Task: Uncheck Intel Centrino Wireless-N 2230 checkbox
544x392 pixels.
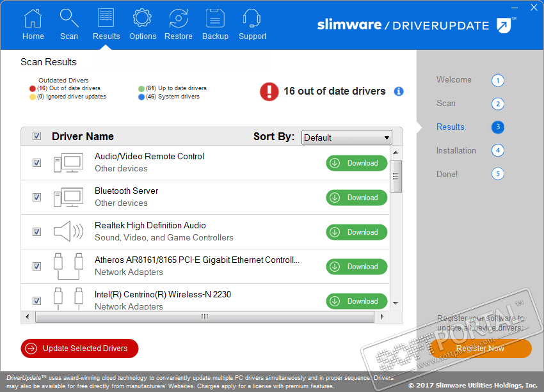Action: tap(36, 301)
